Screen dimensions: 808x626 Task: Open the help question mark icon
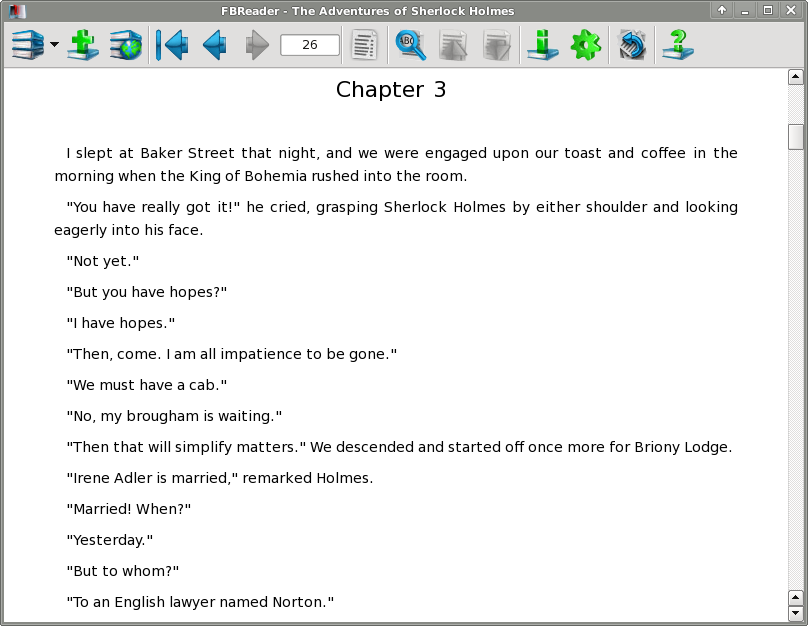click(x=678, y=45)
